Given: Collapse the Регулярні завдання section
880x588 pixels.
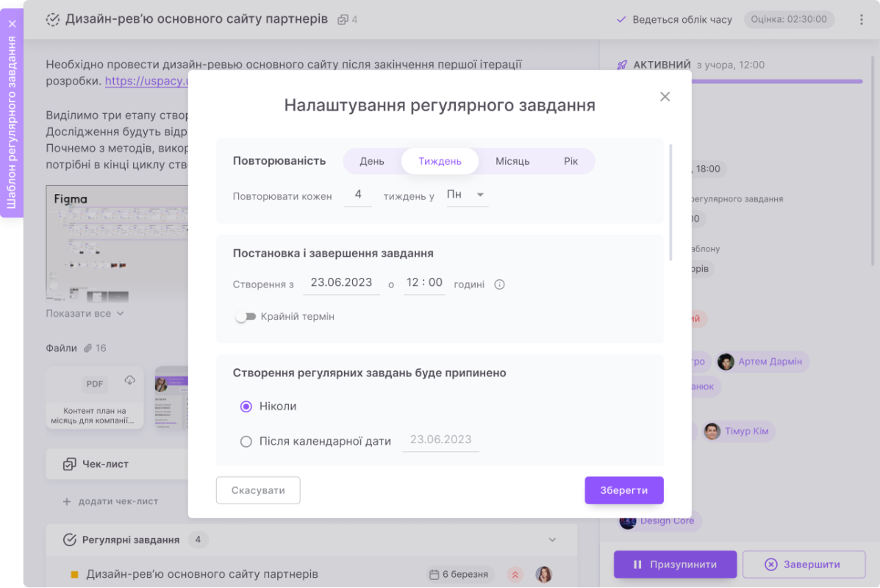Looking at the screenshot, I should pos(552,540).
